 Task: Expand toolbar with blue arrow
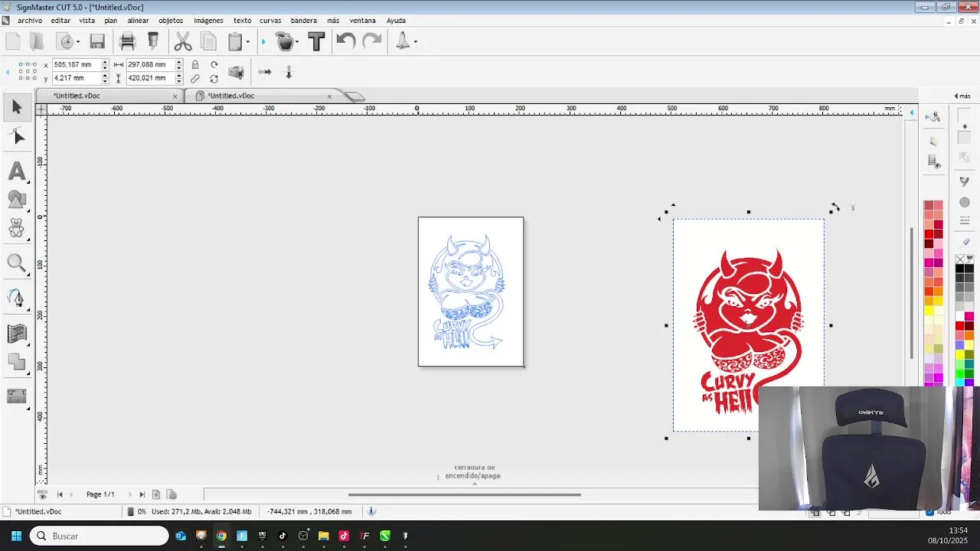click(x=263, y=42)
